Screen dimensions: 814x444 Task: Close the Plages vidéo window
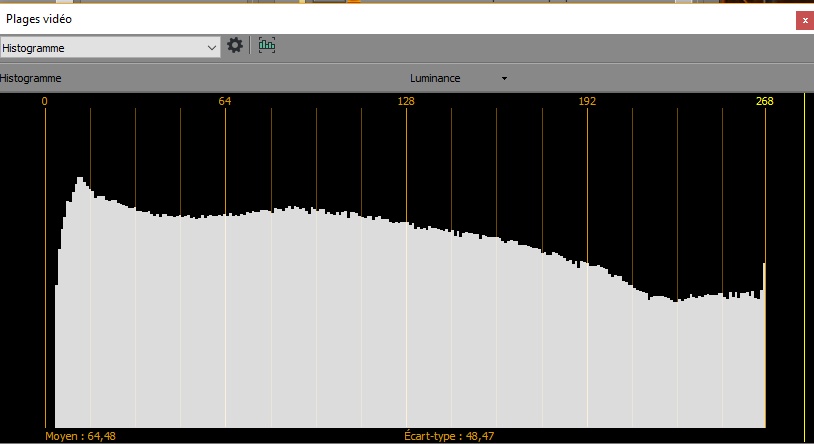pyautogui.click(x=803, y=19)
